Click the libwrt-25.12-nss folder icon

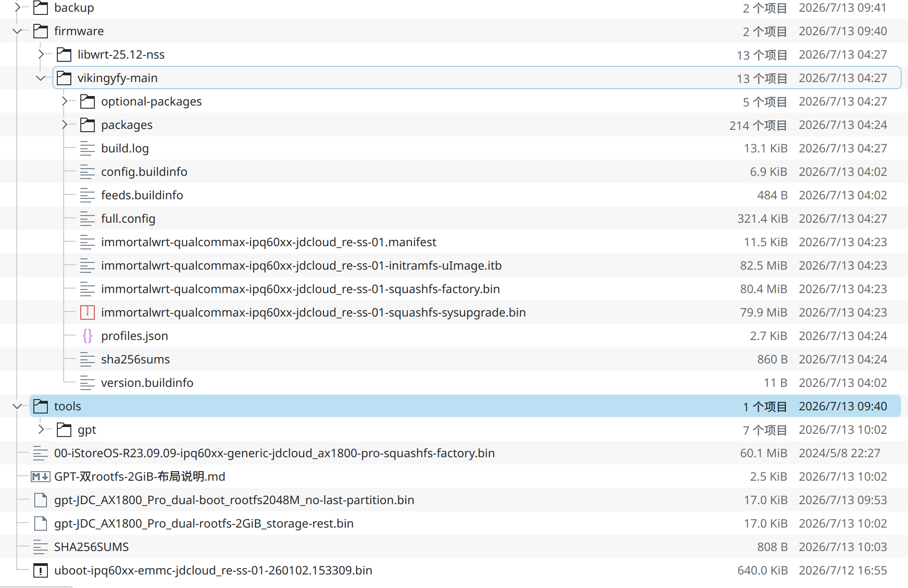pos(64,55)
